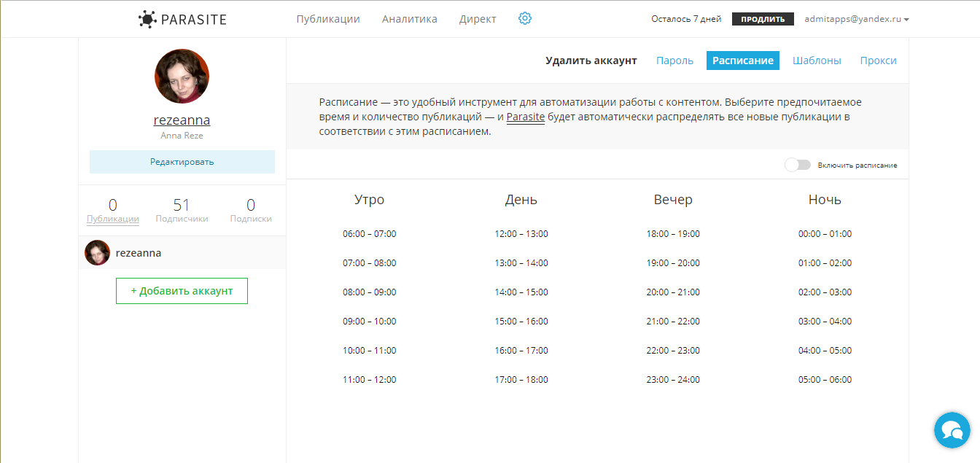Click the Удалить аккаунт link

point(591,61)
